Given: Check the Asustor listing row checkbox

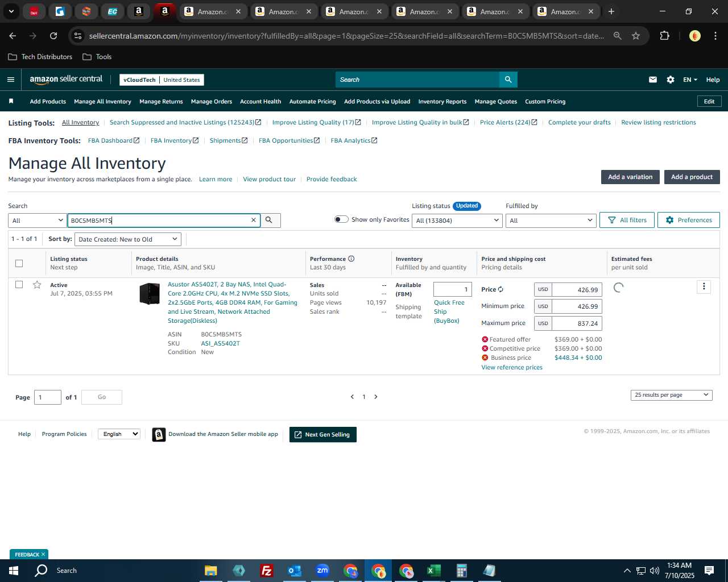Looking at the screenshot, I should click(19, 284).
